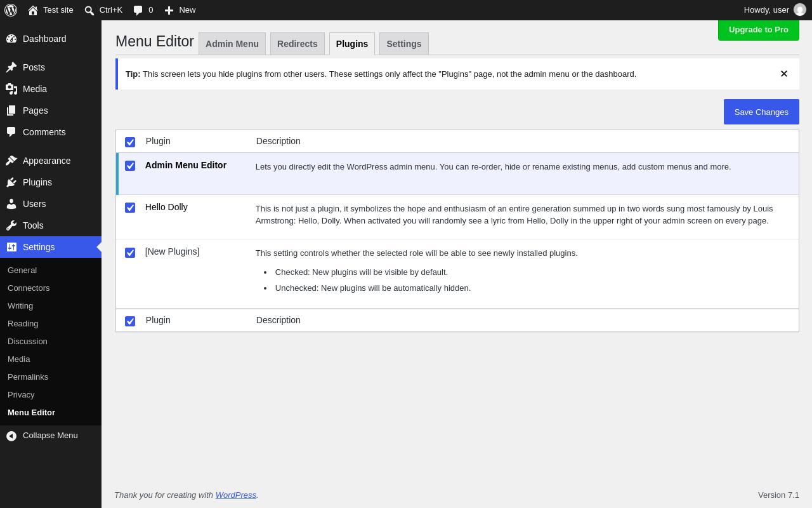Toggle the select-all checkbox in table footer

pos(130,321)
